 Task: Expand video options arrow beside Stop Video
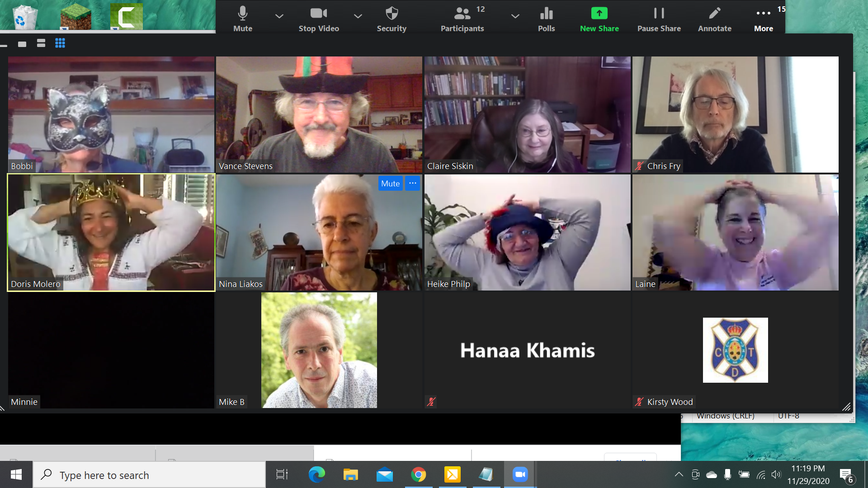[358, 16]
